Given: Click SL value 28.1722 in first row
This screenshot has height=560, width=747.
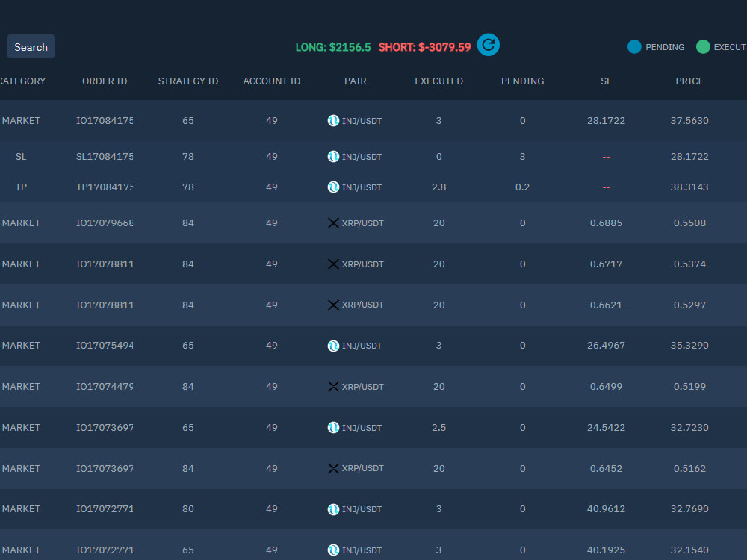Looking at the screenshot, I should click(606, 120).
